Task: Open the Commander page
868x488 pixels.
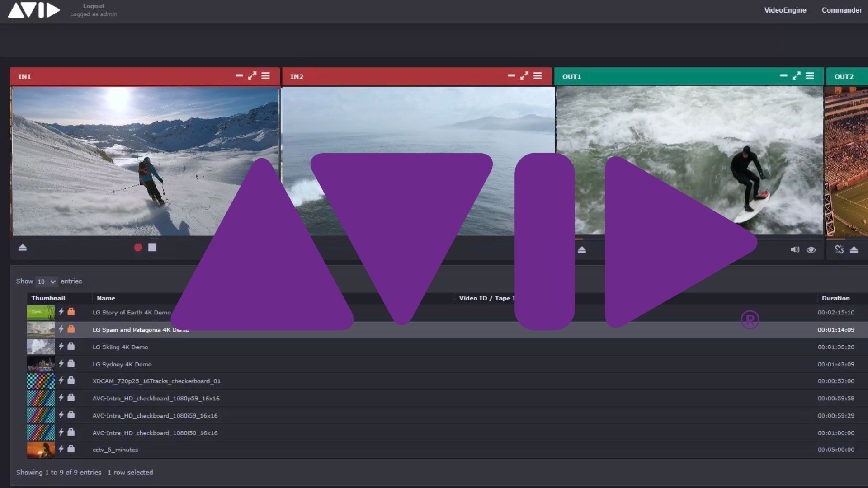Action: [x=841, y=10]
